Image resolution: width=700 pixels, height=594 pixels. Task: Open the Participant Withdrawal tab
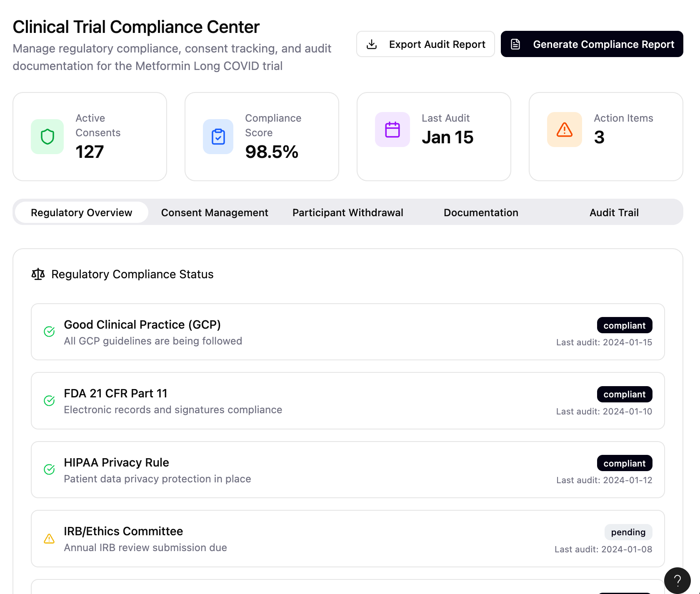pyautogui.click(x=348, y=212)
